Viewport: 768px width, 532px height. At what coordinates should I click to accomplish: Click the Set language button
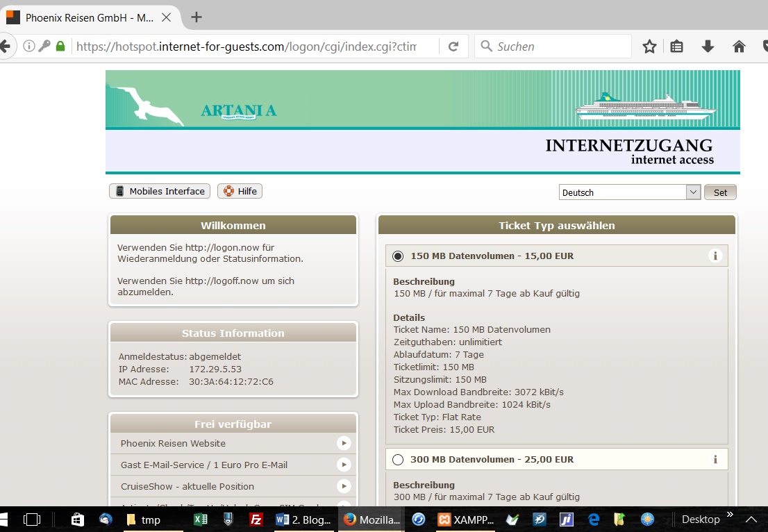[720, 192]
